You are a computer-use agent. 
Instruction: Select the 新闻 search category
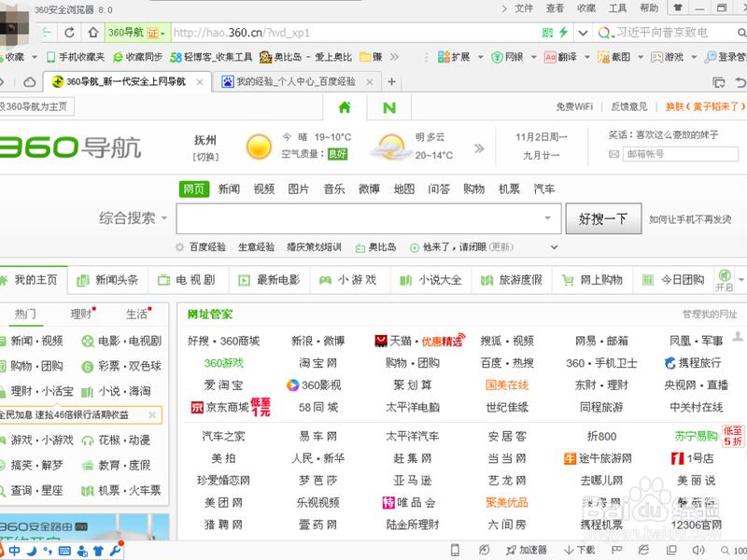[229, 189]
